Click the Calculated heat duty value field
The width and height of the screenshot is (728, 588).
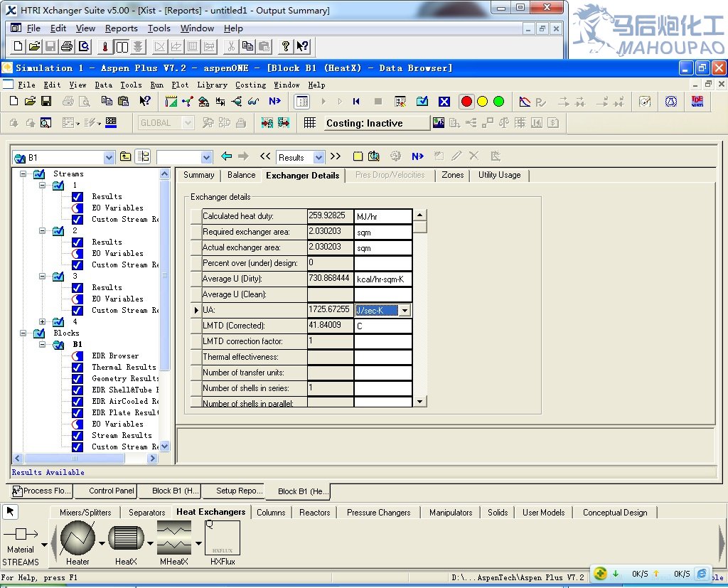(x=330, y=216)
